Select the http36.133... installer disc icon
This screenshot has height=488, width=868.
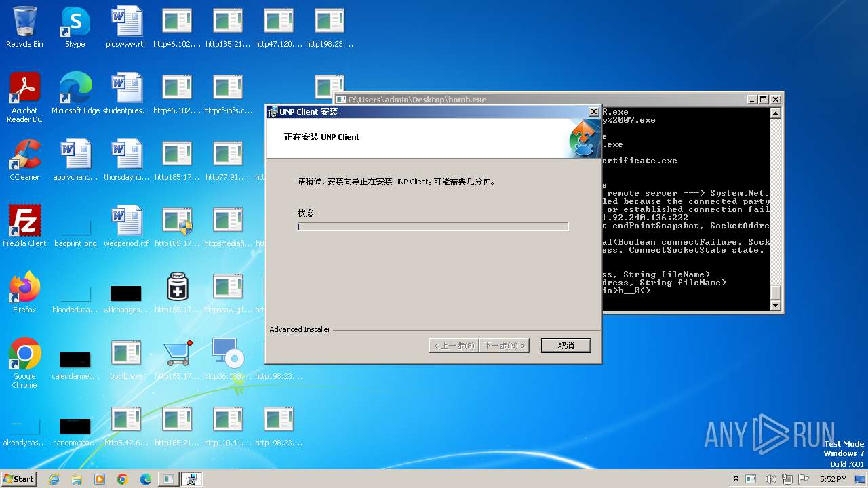228,359
